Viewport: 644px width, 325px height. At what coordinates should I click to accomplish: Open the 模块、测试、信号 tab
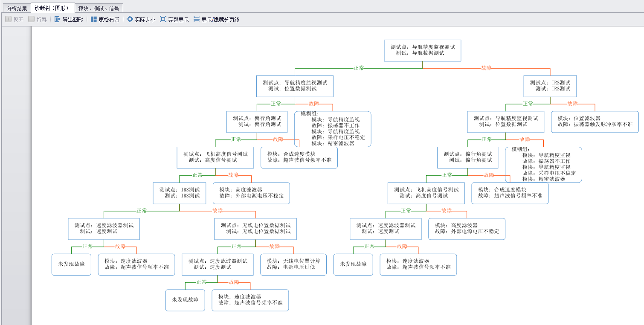[x=99, y=8]
